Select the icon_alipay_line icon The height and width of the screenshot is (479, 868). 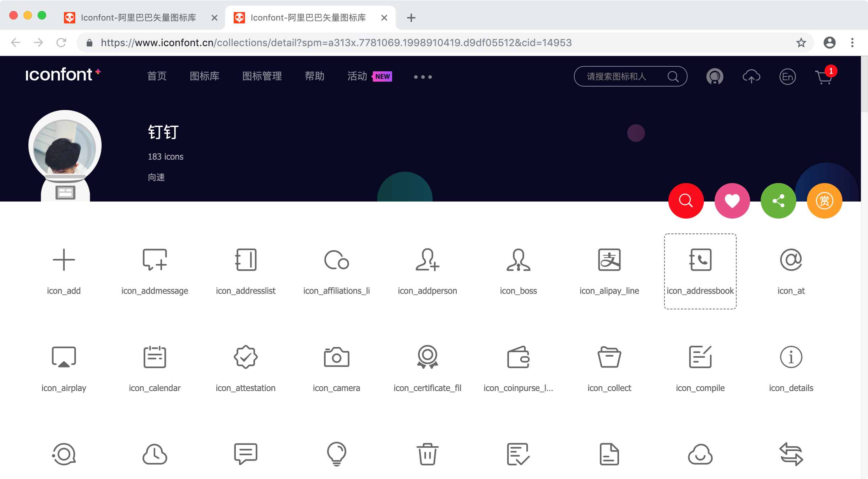click(x=609, y=260)
